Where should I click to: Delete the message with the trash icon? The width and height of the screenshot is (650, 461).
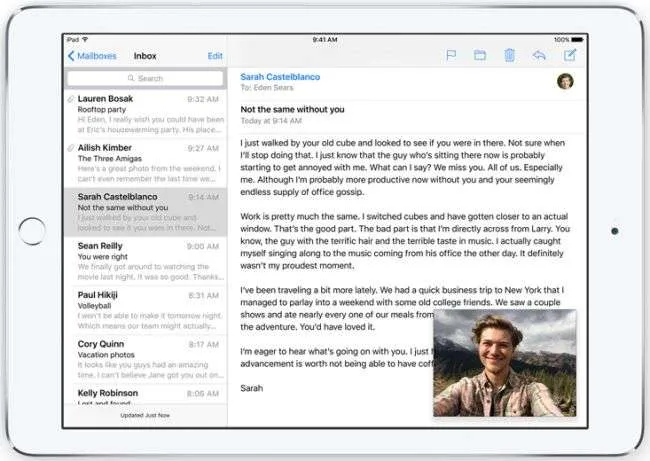point(509,55)
